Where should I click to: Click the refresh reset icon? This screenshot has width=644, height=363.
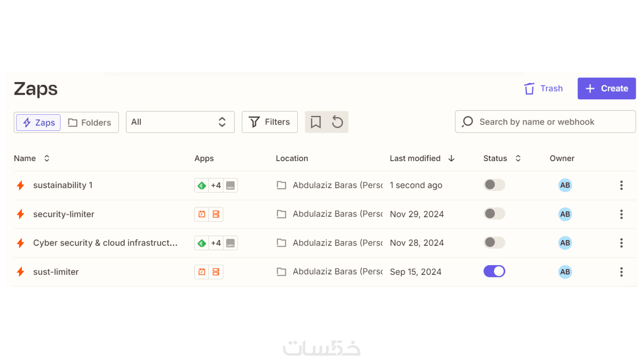[x=337, y=122]
